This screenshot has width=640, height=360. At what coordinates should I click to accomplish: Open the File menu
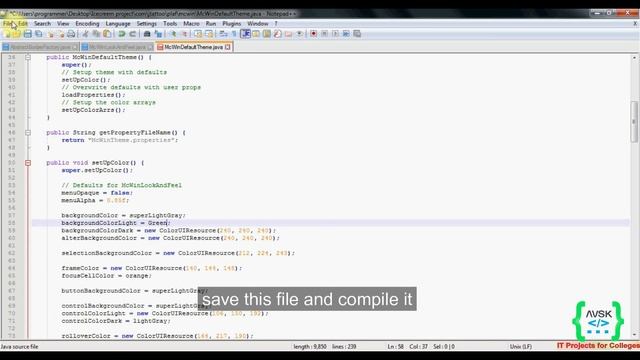[8, 24]
